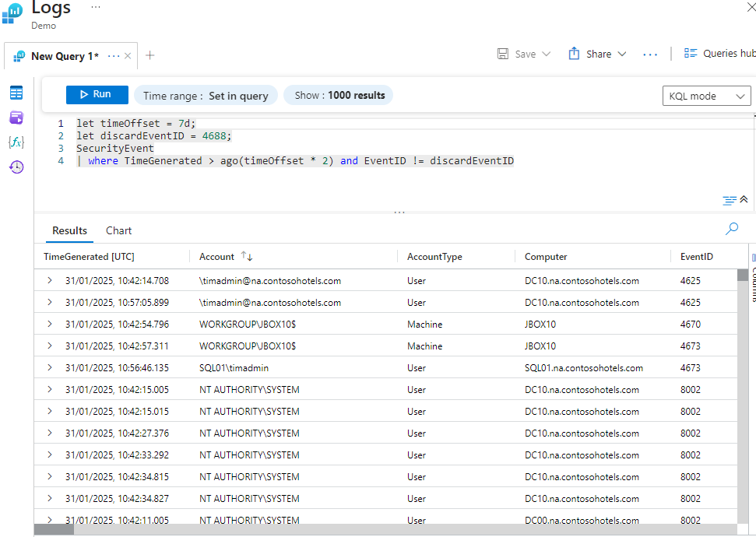Click the vertical results scrollbar thumb
This screenshot has width=756, height=537.
[743, 275]
